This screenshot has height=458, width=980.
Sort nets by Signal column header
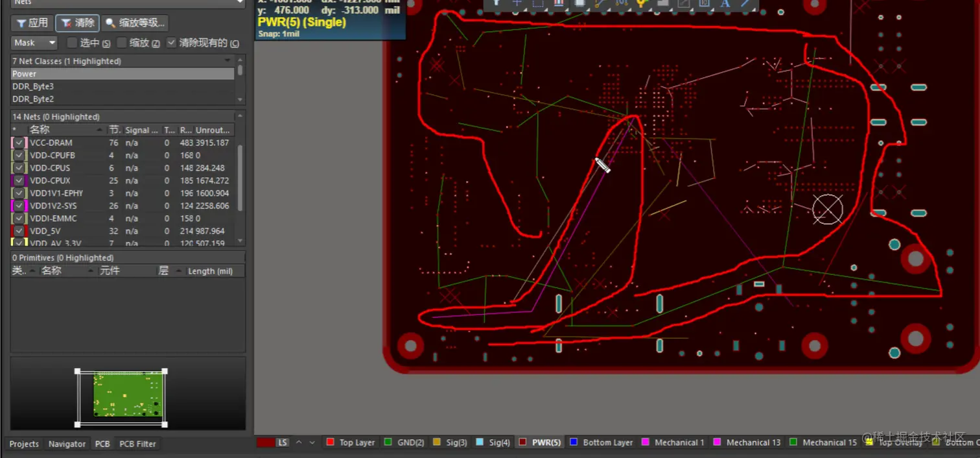point(141,130)
